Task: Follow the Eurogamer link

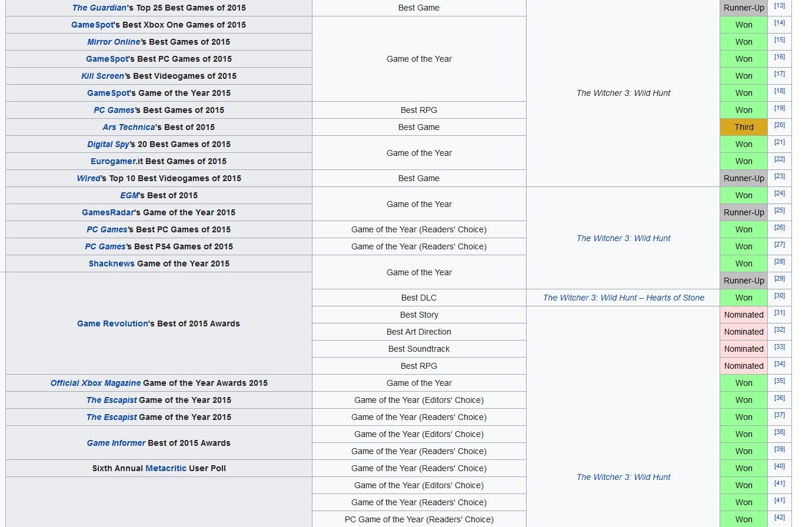Action: pyautogui.click(x=114, y=161)
